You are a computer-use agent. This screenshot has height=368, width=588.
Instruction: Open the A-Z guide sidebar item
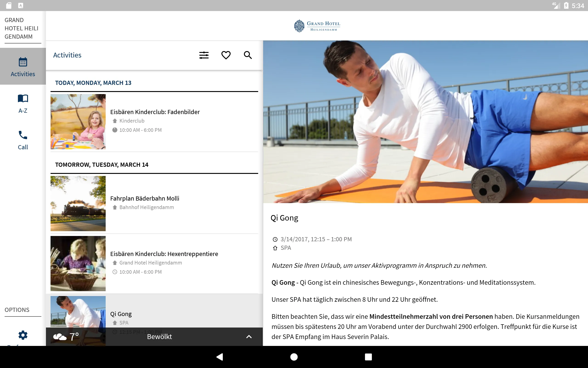pyautogui.click(x=23, y=103)
